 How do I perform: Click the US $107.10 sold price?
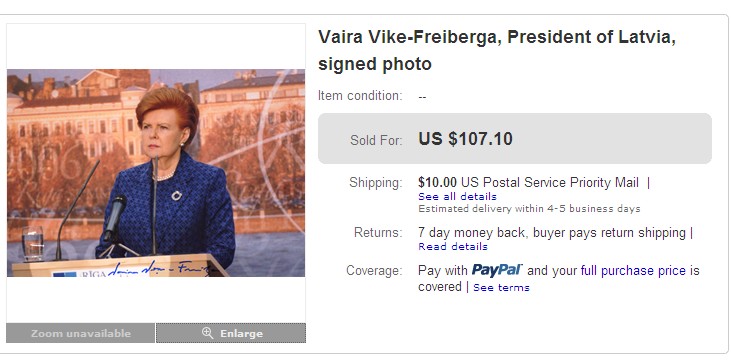click(x=465, y=139)
